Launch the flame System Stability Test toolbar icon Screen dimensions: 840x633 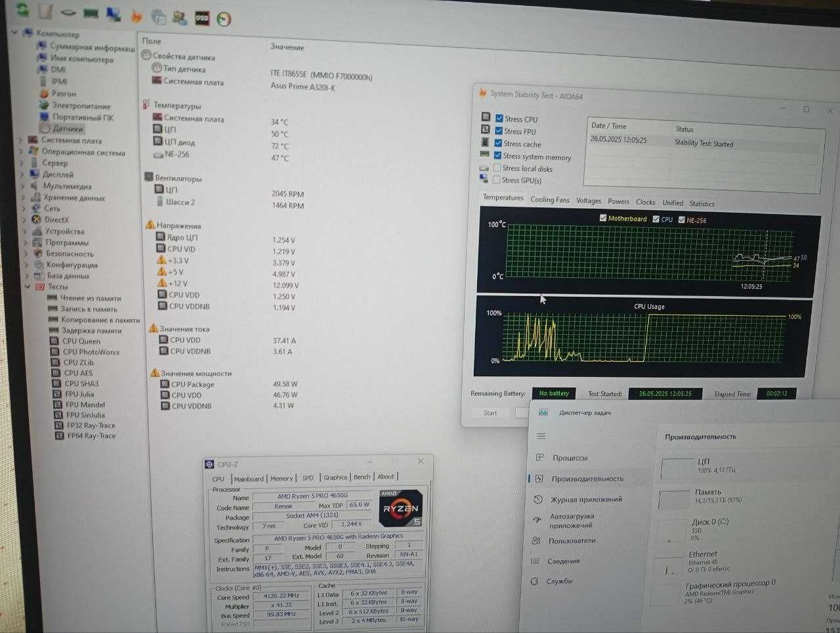click(136, 15)
